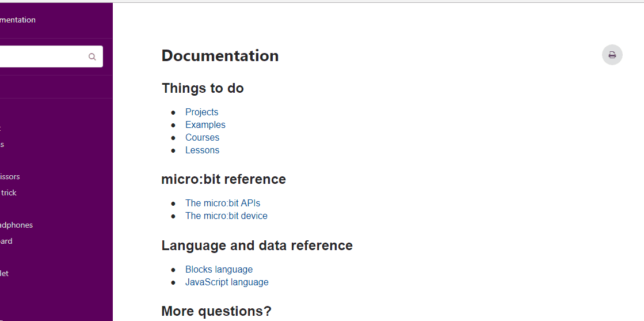Screen dimensions: 644x321
Task: Open the Lessons link
Action: pyautogui.click(x=202, y=150)
